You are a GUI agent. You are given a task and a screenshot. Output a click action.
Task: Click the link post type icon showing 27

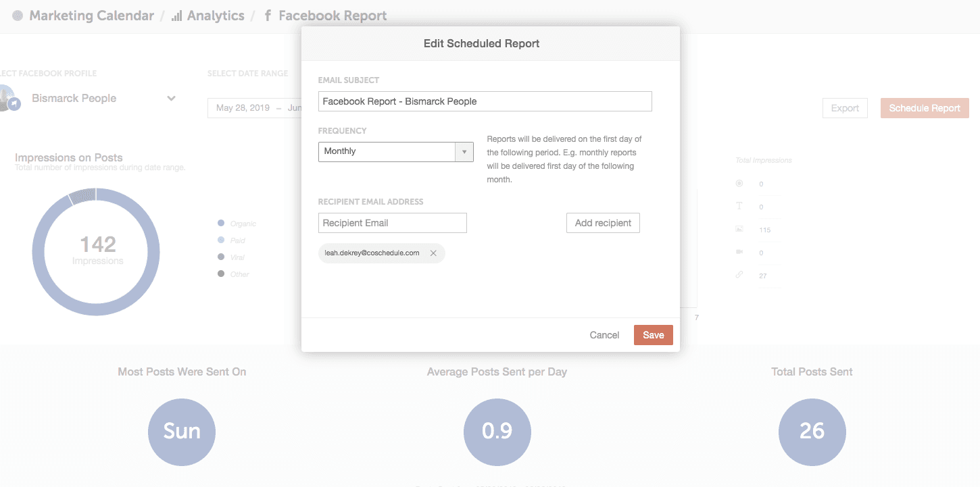[739, 275]
